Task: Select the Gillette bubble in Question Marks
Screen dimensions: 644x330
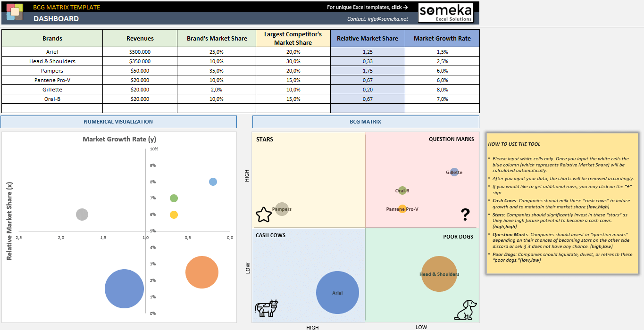Action: [454, 172]
